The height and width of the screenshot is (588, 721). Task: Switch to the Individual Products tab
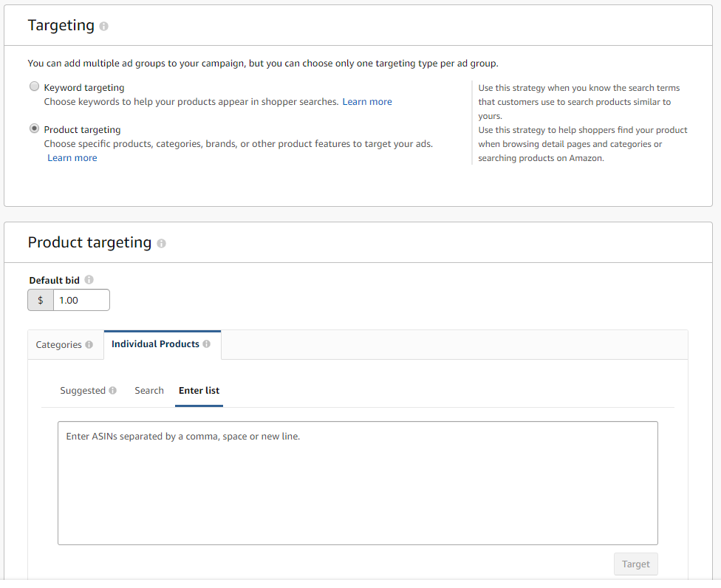click(x=155, y=344)
